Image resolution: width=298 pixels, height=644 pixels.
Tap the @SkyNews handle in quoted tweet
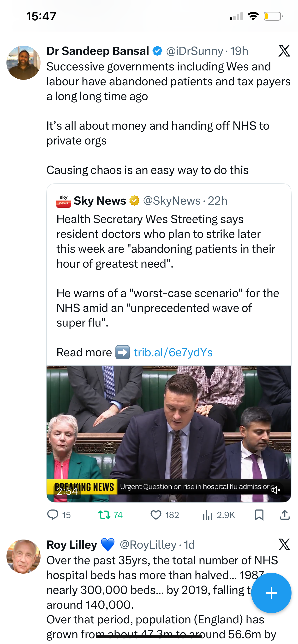point(172,201)
